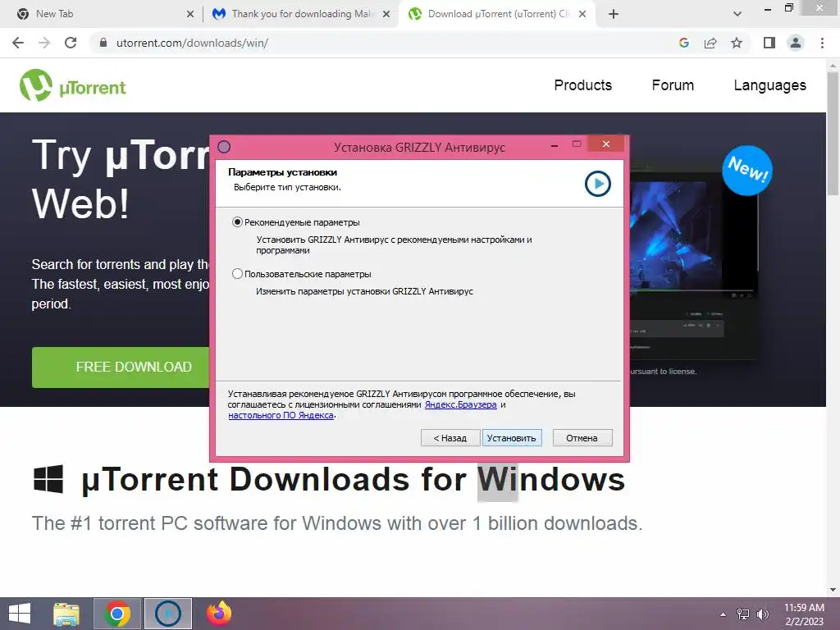The height and width of the screenshot is (630, 840).
Task: Click the GRIZZLY installer taskbar icon
Action: [168, 614]
